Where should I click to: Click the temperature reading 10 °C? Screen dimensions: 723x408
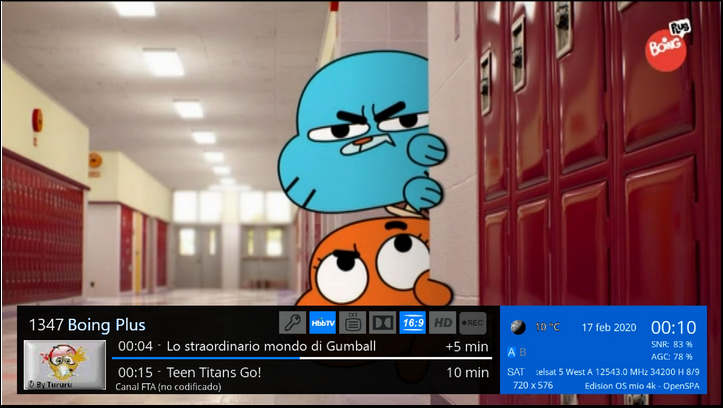(547, 327)
